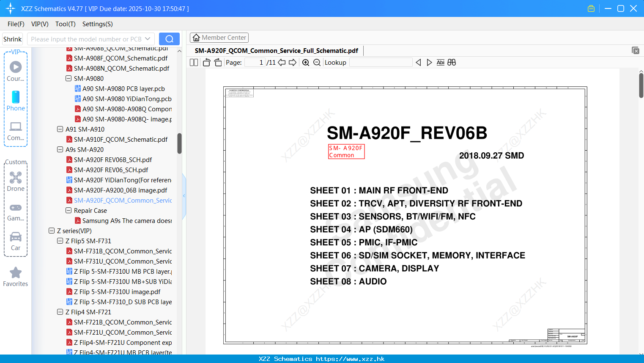Open the File(F) menu
The image size is (644, 363).
point(16,24)
